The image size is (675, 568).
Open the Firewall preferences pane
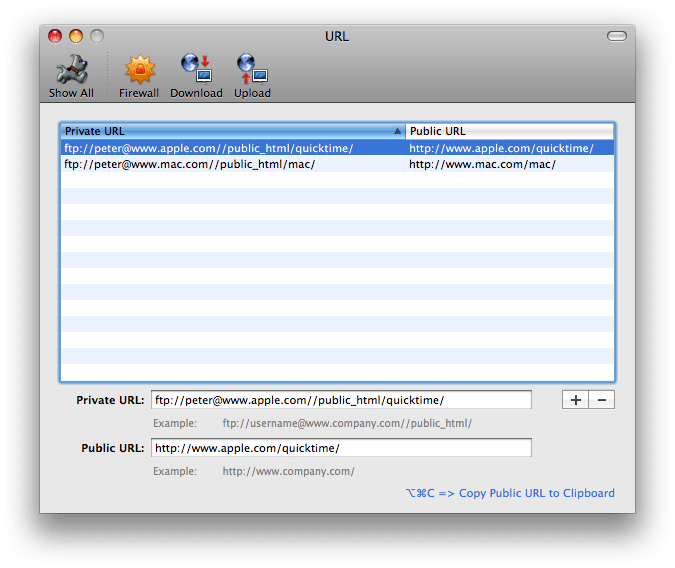139,76
